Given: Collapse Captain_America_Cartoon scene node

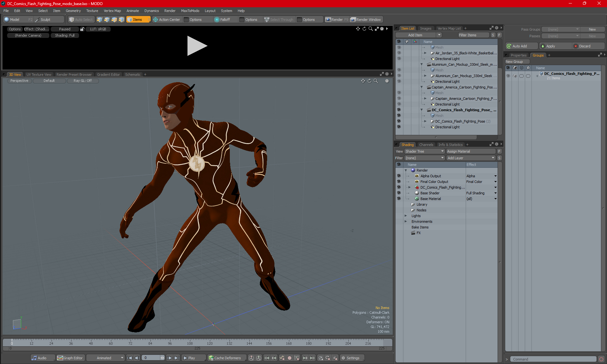Looking at the screenshot, I should pyautogui.click(x=421, y=87).
